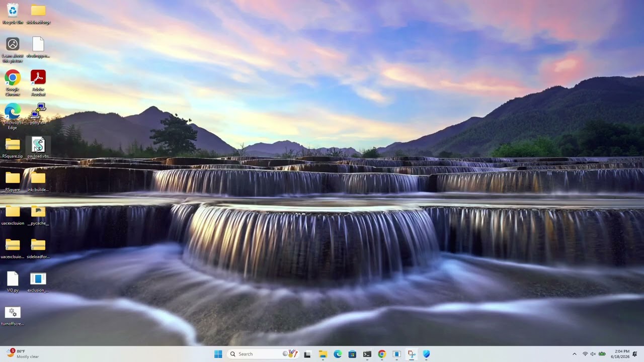Open Google Chrome from the taskbar
The height and width of the screenshot is (362, 644).
tap(382, 354)
